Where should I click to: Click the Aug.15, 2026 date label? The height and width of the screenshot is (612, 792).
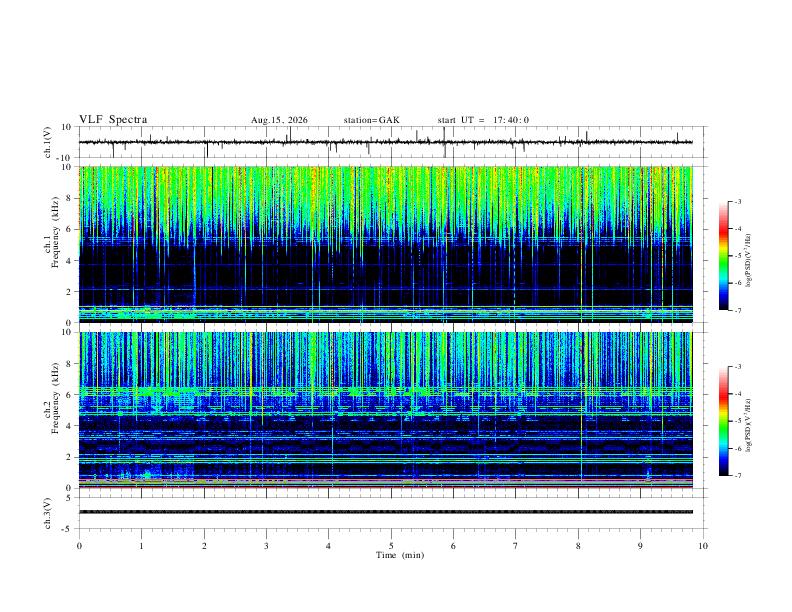click(279, 120)
